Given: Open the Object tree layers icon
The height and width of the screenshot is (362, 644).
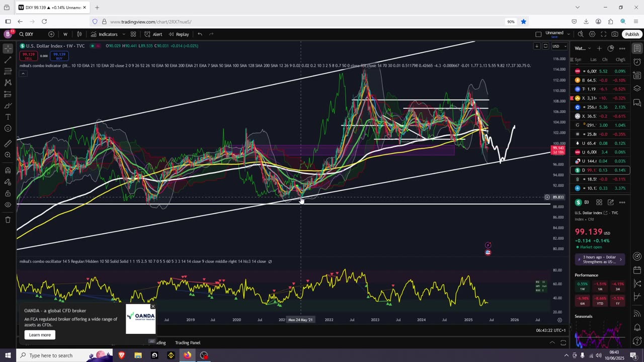Looking at the screenshot, I should click(x=637, y=88).
